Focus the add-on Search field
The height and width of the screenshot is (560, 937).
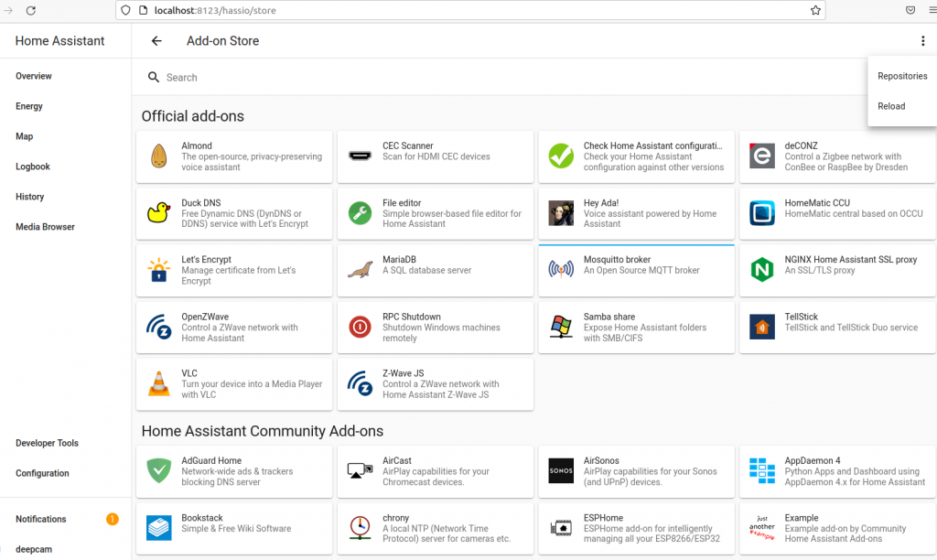pyautogui.click(x=502, y=77)
